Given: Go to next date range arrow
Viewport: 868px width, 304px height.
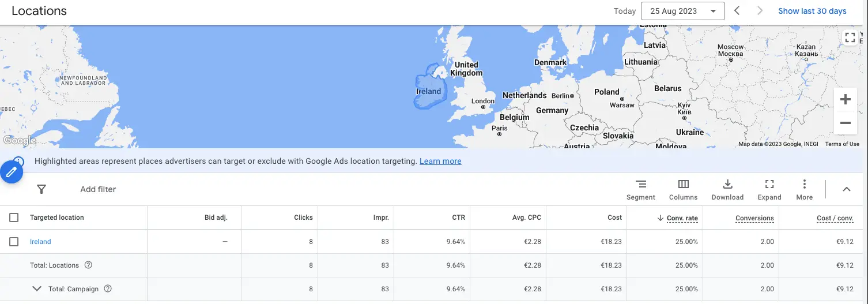Looking at the screenshot, I should coord(760,11).
